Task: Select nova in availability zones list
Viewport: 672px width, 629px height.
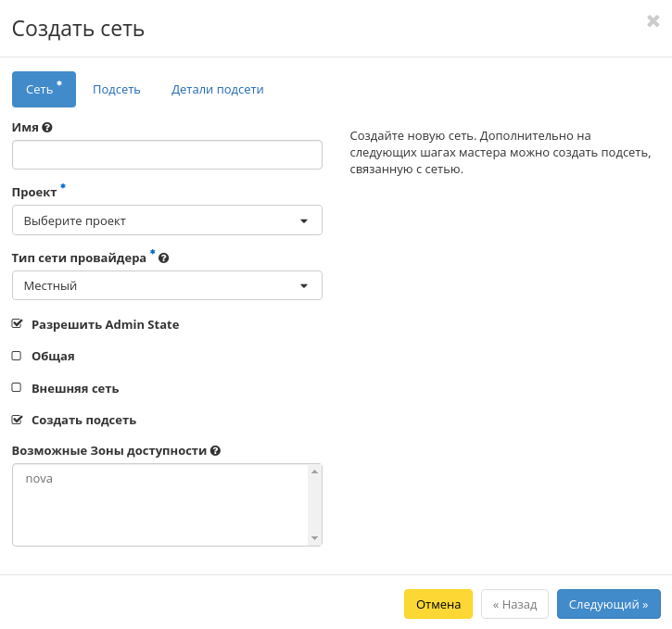Action: (x=40, y=479)
